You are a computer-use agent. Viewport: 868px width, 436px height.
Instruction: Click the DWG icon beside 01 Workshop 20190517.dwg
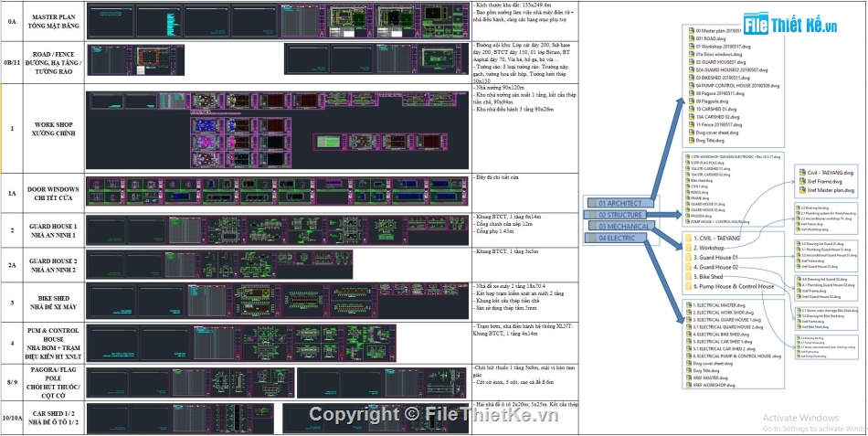point(692,47)
